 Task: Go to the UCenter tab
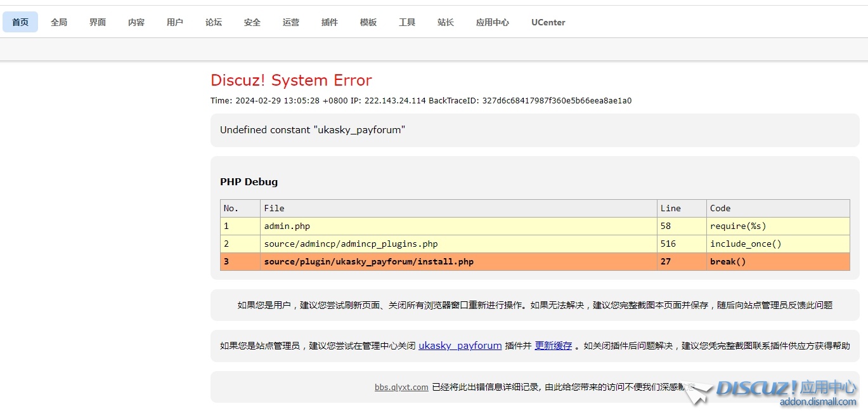click(x=548, y=22)
